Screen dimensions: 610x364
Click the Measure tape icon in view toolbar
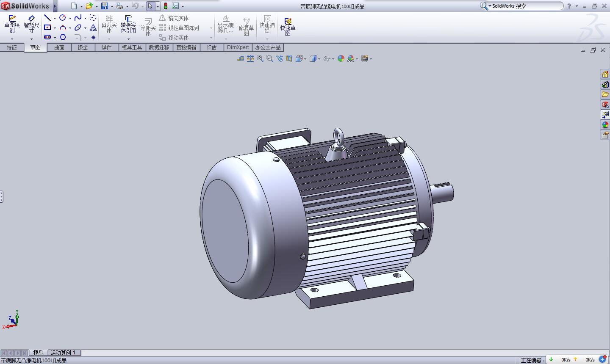click(241, 59)
